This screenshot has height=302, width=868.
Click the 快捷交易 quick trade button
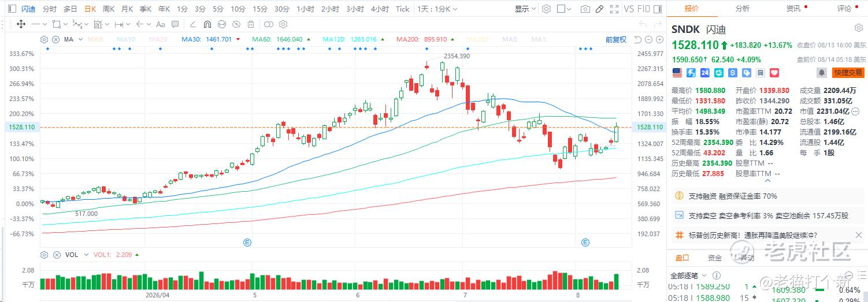(x=848, y=73)
